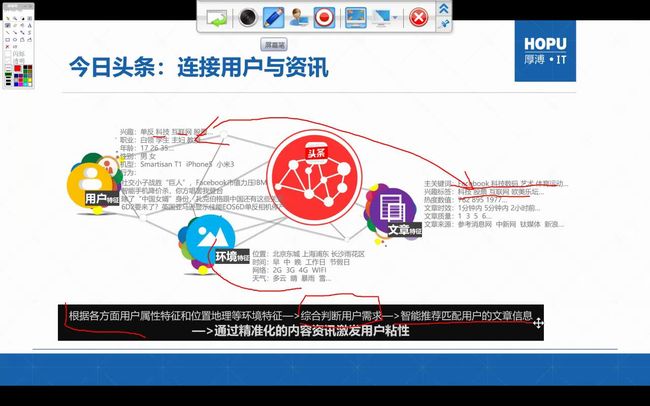Open the black camera lens tool
This screenshot has width=650, height=406.
pyautogui.click(x=248, y=17)
